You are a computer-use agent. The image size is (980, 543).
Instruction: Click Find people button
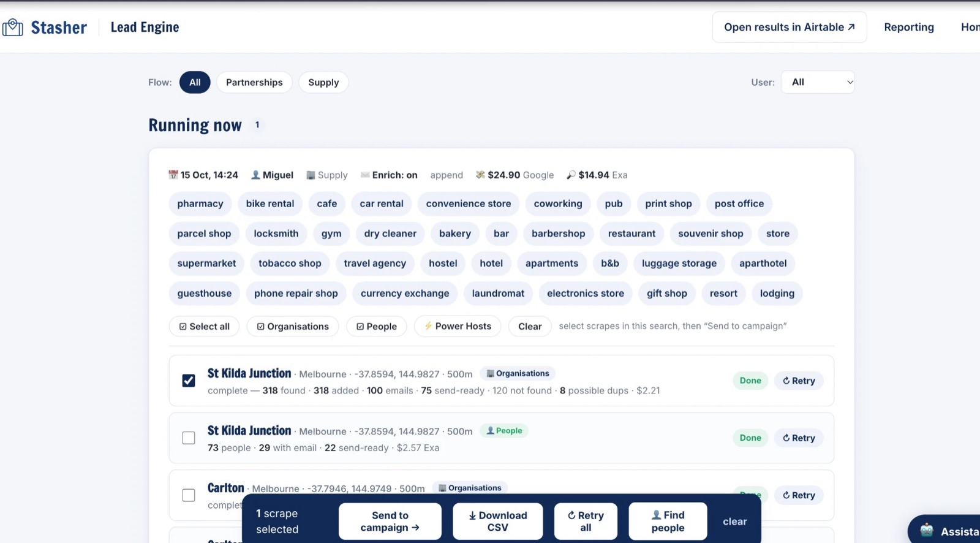tap(668, 522)
